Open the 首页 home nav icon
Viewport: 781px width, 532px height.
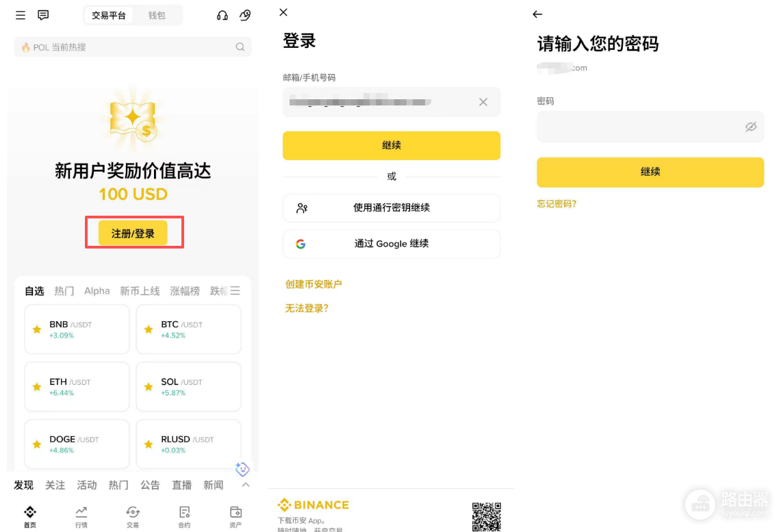[x=30, y=516]
